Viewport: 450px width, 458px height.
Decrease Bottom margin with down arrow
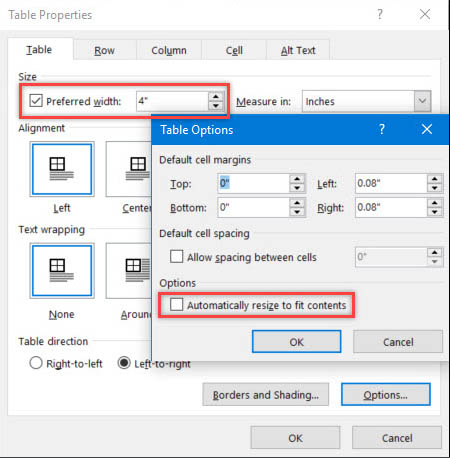click(x=297, y=212)
